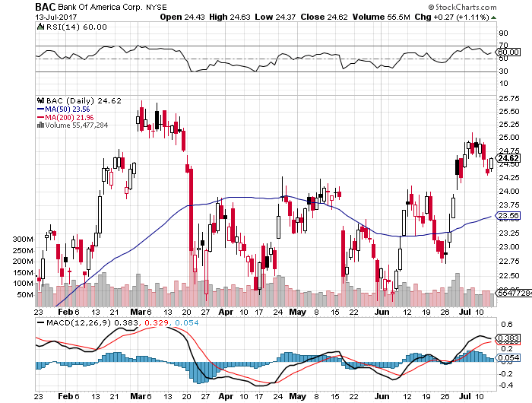Click the 25.00 price axis label

click(x=509, y=138)
